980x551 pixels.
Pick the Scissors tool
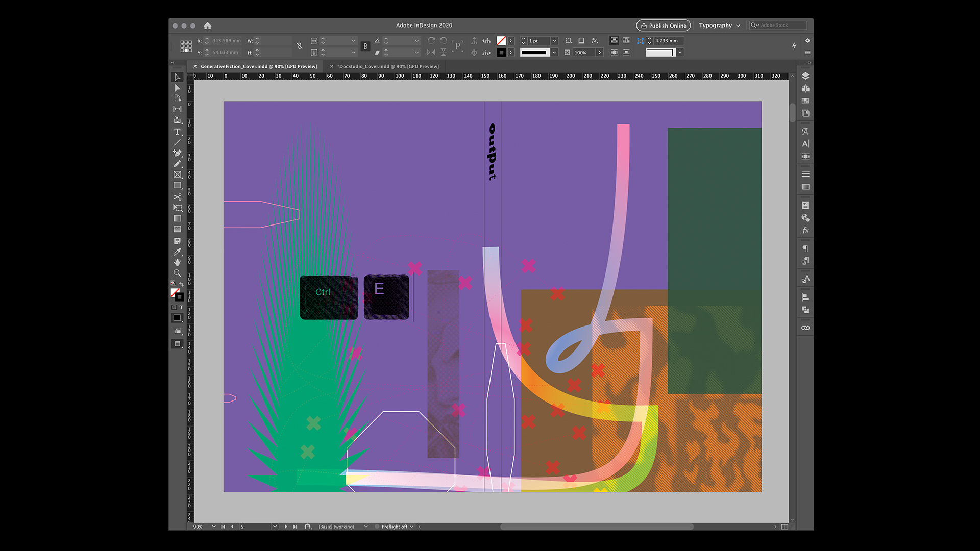click(x=177, y=197)
